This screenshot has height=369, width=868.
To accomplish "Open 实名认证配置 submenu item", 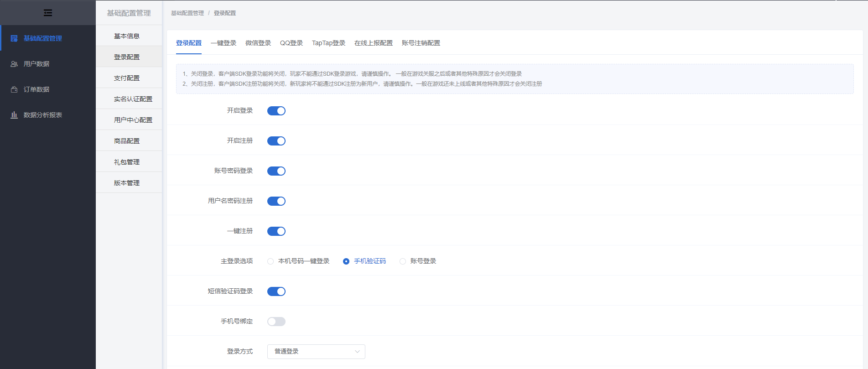I will [x=129, y=99].
